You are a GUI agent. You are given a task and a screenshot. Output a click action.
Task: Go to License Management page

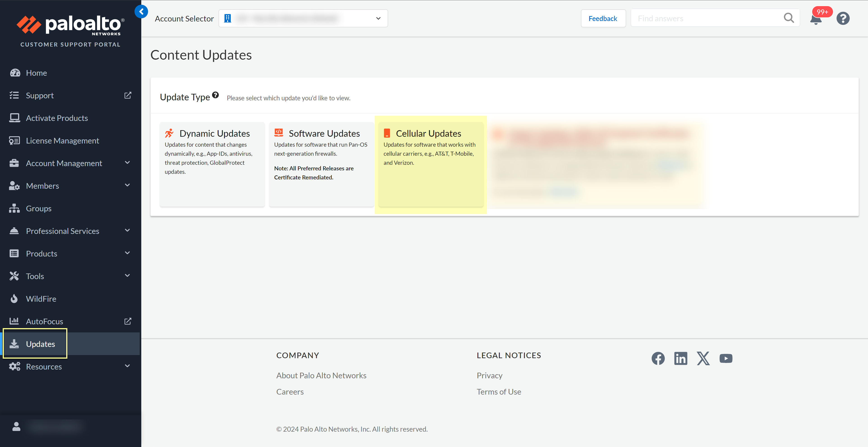click(x=62, y=141)
